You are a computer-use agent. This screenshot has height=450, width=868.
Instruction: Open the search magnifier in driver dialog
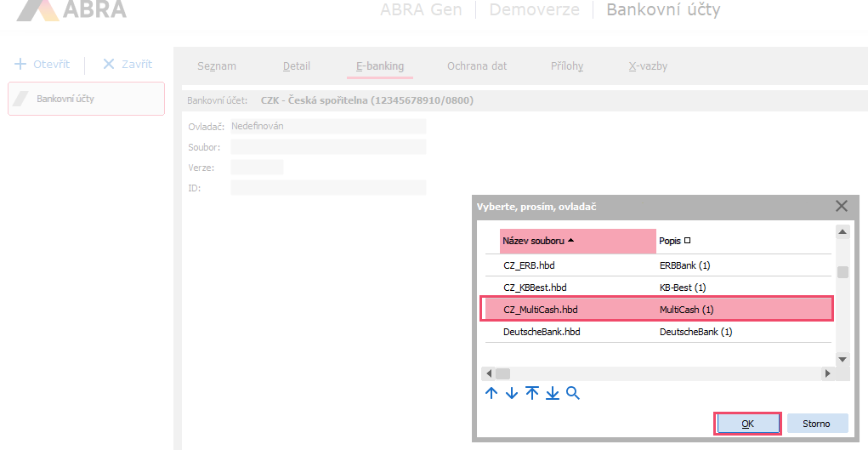tap(573, 394)
